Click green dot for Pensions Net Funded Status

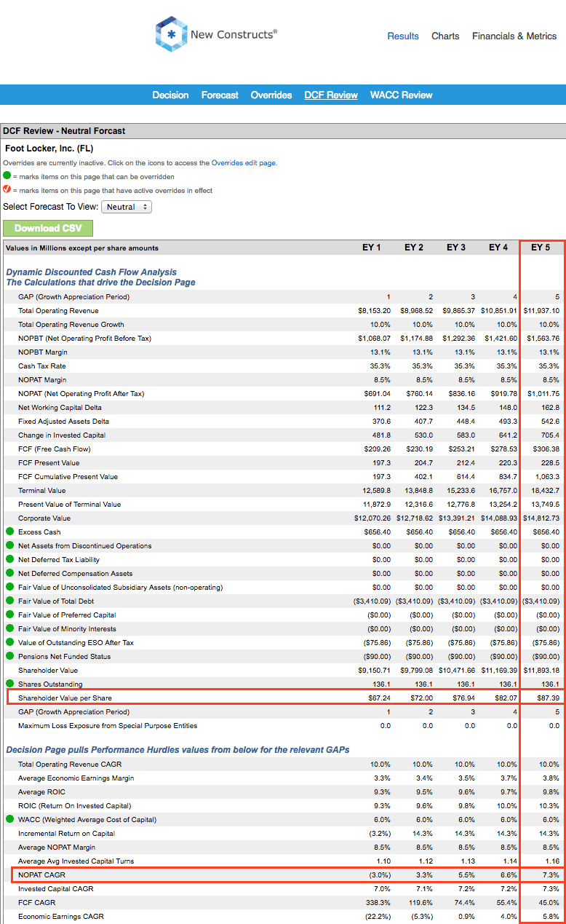pos(9,656)
